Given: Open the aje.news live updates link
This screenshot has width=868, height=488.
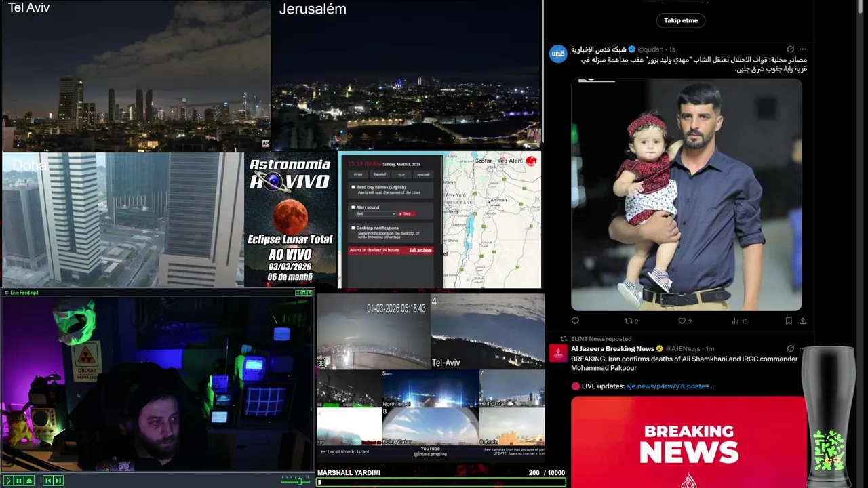Looking at the screenshot, I should (670, 386).
